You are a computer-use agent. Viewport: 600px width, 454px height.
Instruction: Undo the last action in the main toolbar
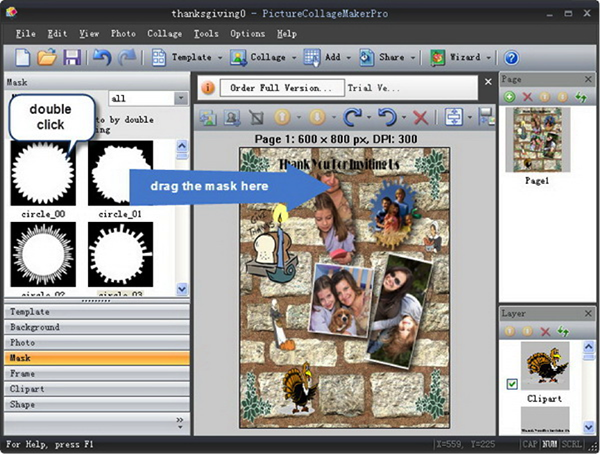101,58
